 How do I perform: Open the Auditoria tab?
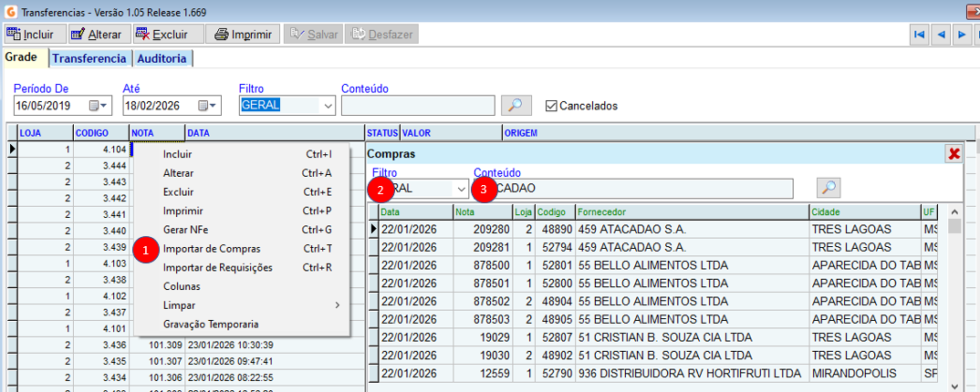tap(162, 58)
